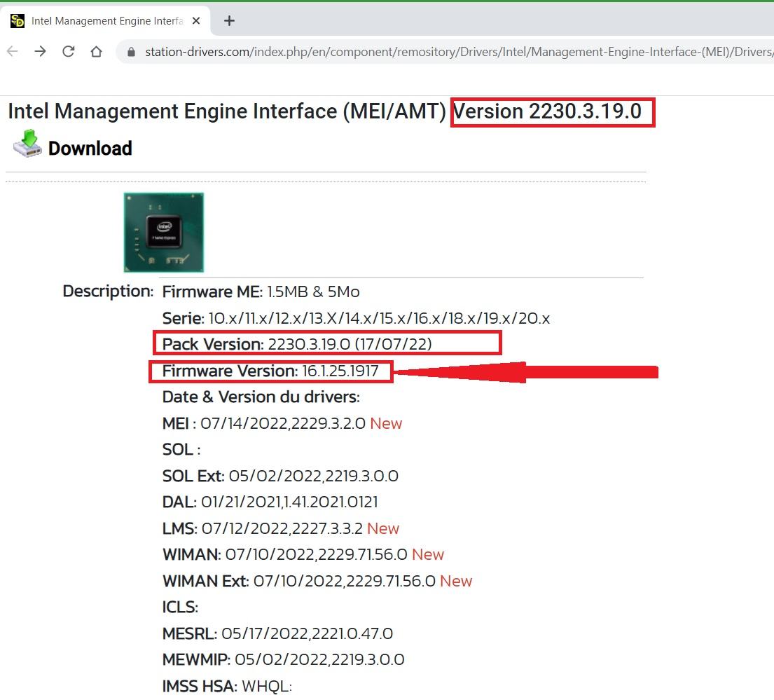Click the IMSS HSA: WHQL line

227,687
